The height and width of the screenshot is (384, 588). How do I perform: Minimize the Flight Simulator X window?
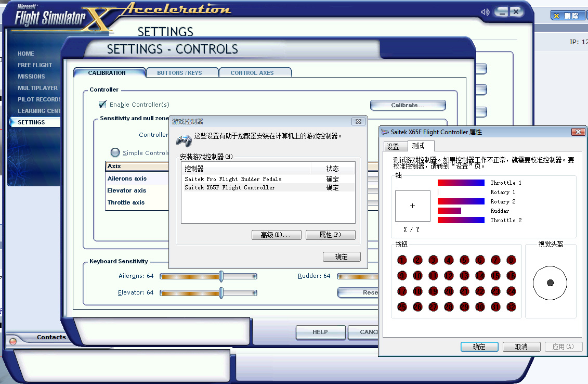tap(501, 12)
